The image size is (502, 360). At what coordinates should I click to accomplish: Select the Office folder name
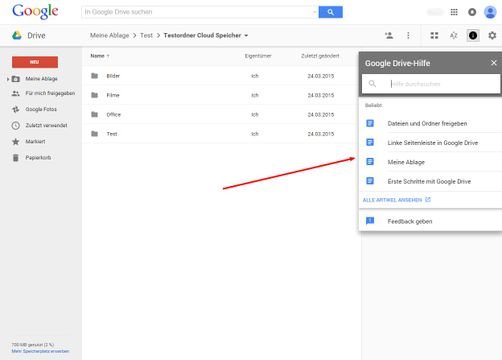point(113,114)
